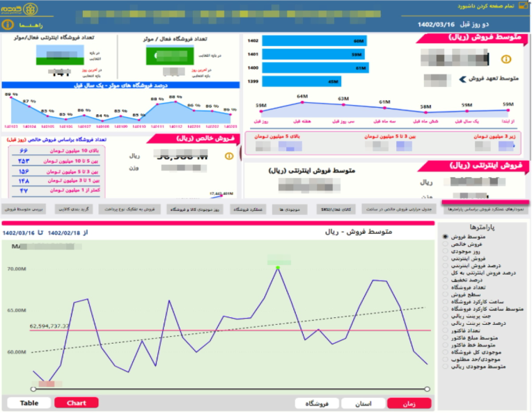Viewport: 532px width, 416px height.
Task: Click the company logo in the header
Action: [x=19, y=9]
